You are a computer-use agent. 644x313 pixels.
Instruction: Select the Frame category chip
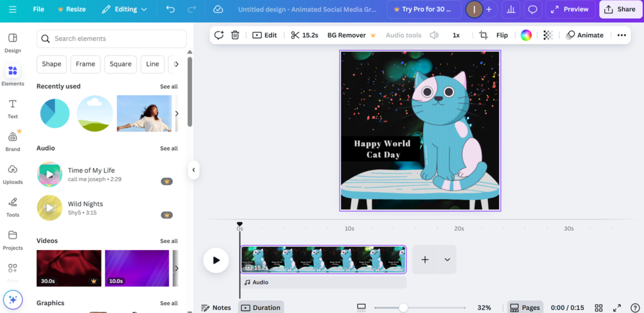[86, 64]
